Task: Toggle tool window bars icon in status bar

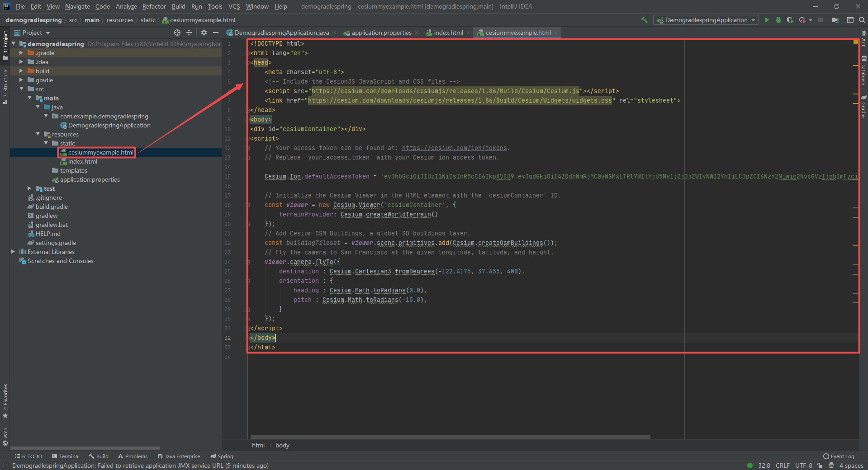Action: pyautogui.click(x=5, y=465)
